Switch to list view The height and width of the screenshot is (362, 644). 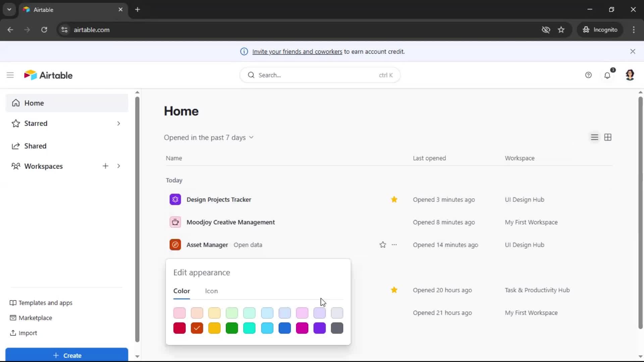coord(594,137)
